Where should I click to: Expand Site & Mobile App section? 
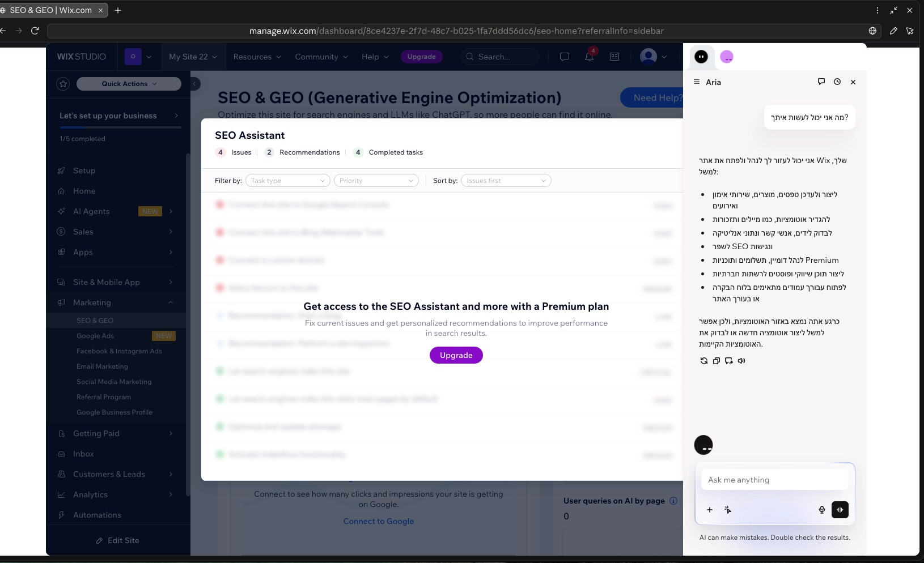point(116,282)
